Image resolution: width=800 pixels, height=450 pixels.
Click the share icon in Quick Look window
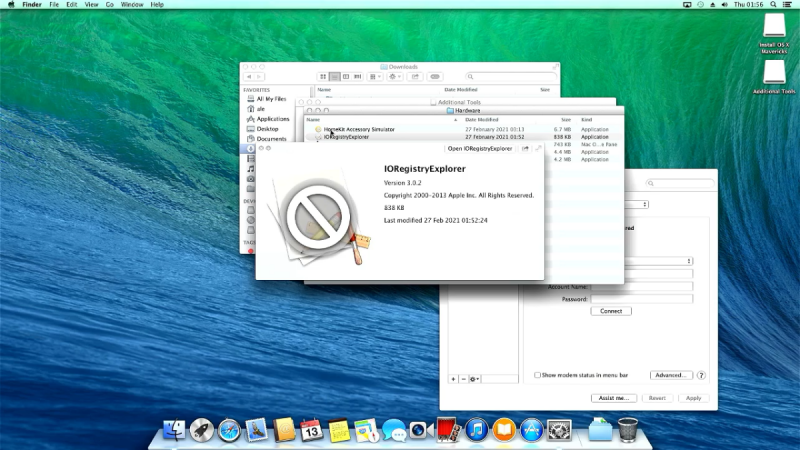tap(526, 148)
